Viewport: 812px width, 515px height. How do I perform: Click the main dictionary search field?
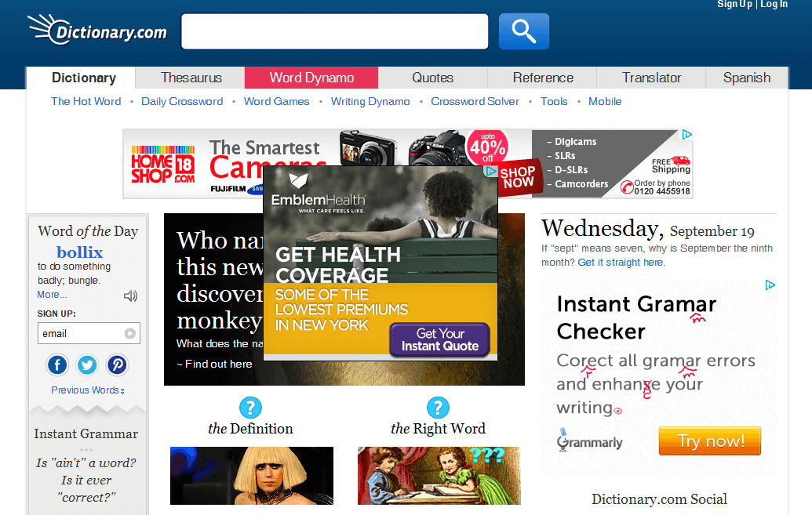(334, 31)
